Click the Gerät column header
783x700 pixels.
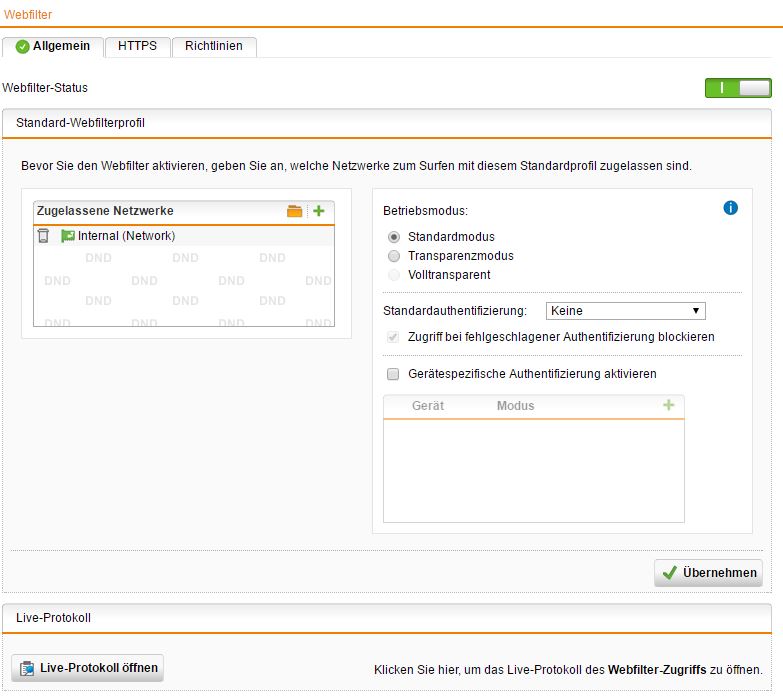pyautogui.click(x=428, y=406)
